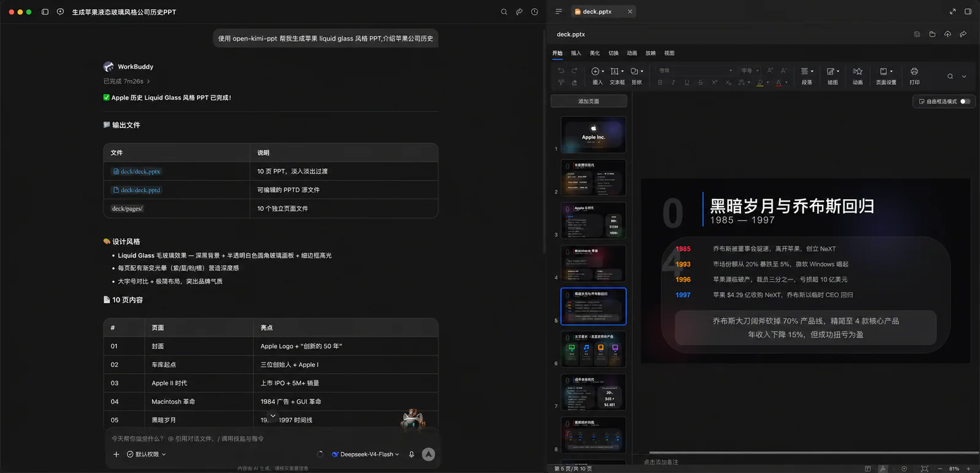Share the deck with the arrow icon
Image resolution: width=980 pixels, height=473 pixels.
pyautogui.click(x=963, y=34)
